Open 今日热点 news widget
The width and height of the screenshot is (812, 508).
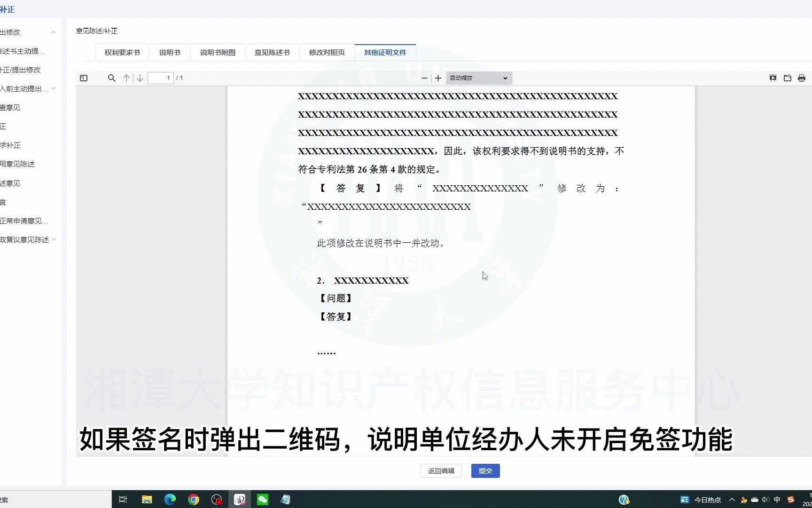[701, 500]
